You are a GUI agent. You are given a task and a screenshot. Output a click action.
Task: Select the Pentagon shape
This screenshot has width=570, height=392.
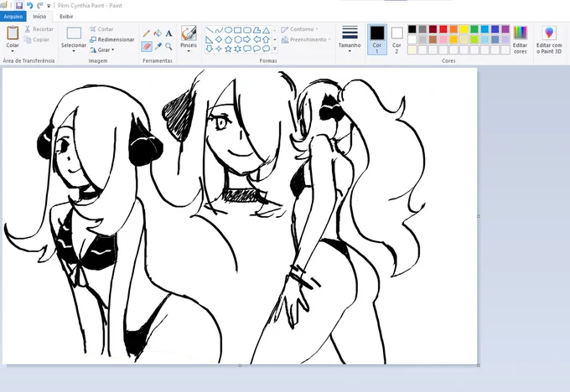pyautogui.click(x=228, y=39)
